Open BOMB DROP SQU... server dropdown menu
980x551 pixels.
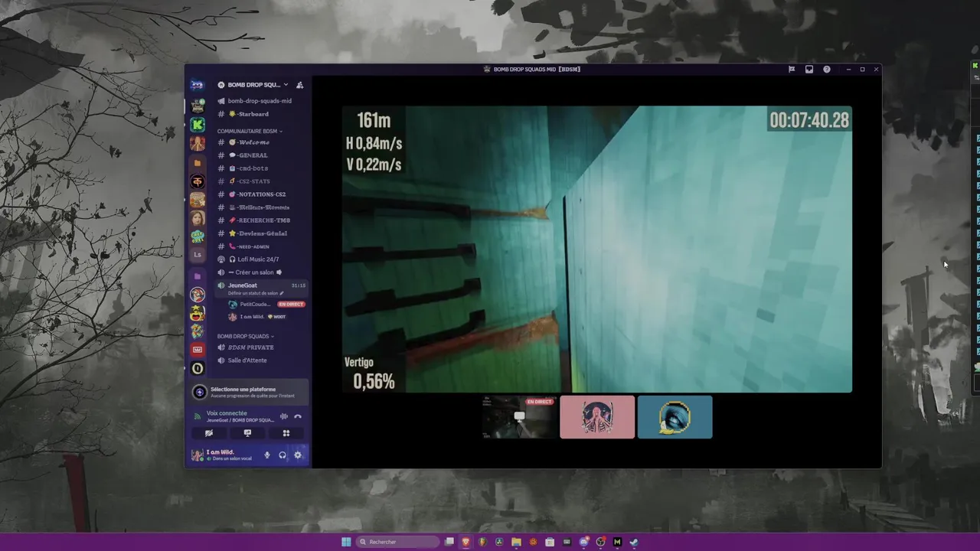click(x=253, y=85)
